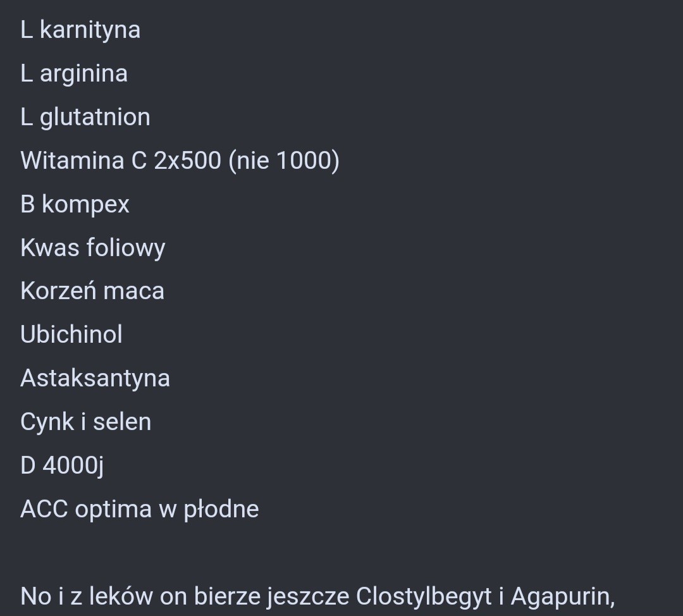Image resolution: width=683 pixels, height=616 pixels.
Task: Click the "Kwas foliowy" text
Action: [x=92, y=248]
